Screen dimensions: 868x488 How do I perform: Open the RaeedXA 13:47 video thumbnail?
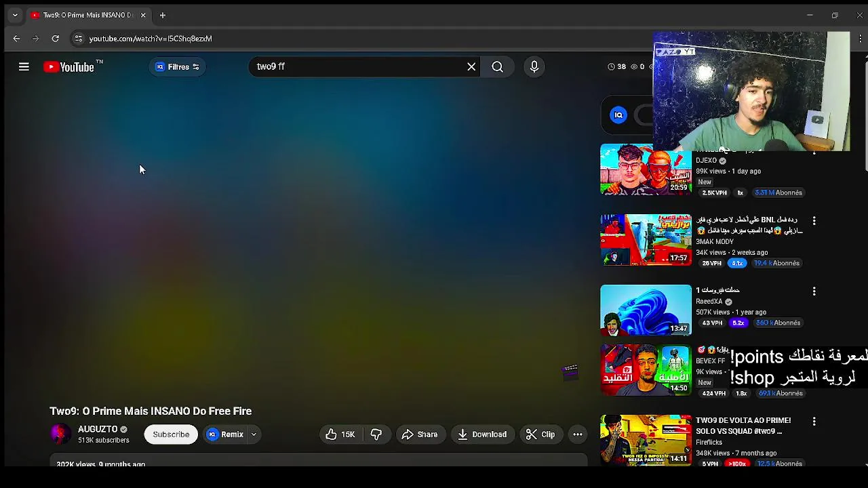click(646, 310)
